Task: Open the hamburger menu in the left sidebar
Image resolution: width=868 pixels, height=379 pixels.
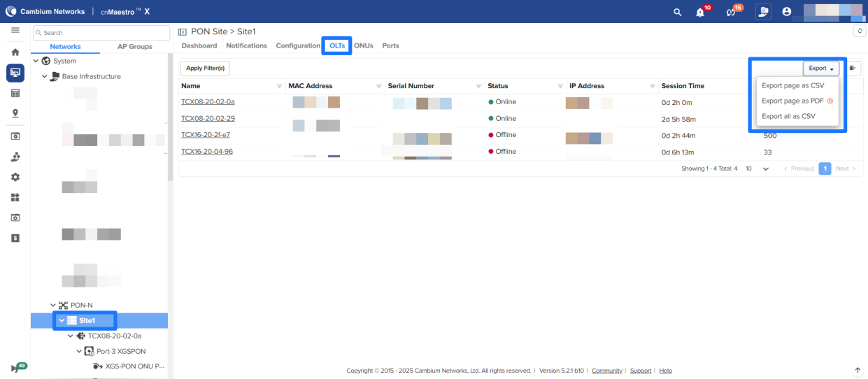Action: pyautogui.click(x=15, y=31)
